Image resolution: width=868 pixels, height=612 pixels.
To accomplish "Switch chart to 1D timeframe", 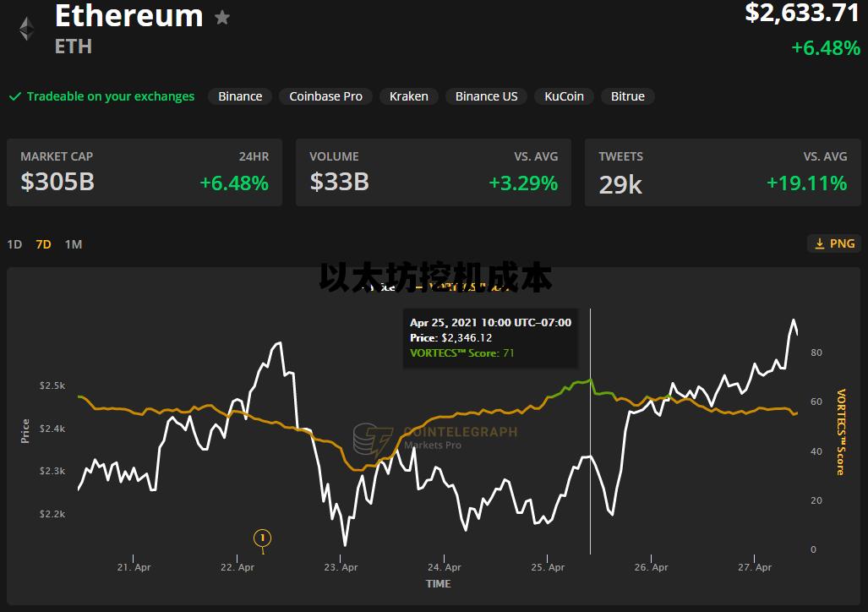I will click(x=14, y=244).
